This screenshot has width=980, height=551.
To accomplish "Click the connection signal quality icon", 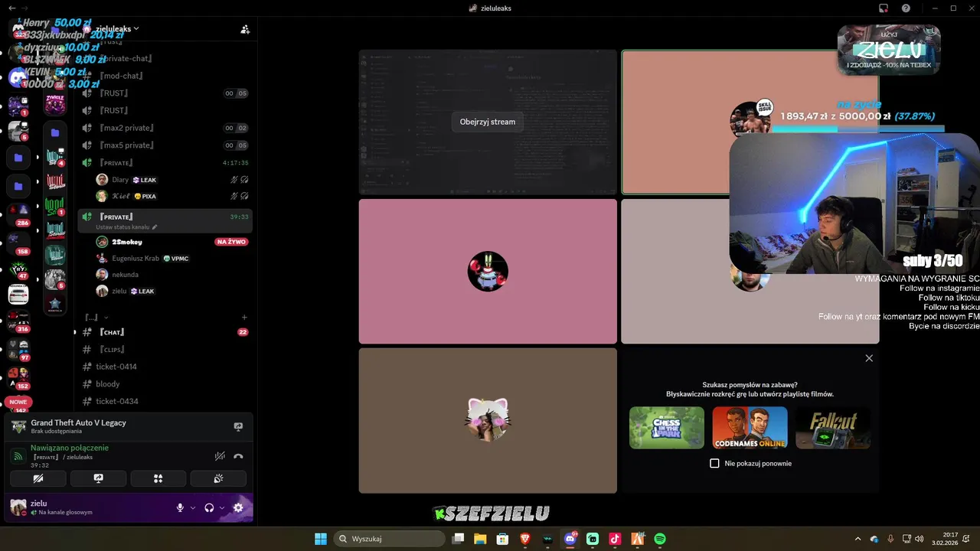I will 18,456.
